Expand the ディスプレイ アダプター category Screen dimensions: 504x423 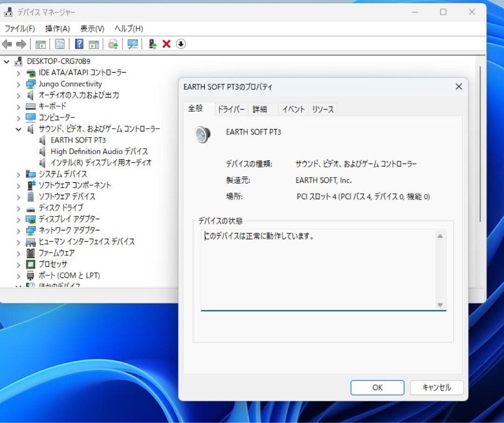18,219
